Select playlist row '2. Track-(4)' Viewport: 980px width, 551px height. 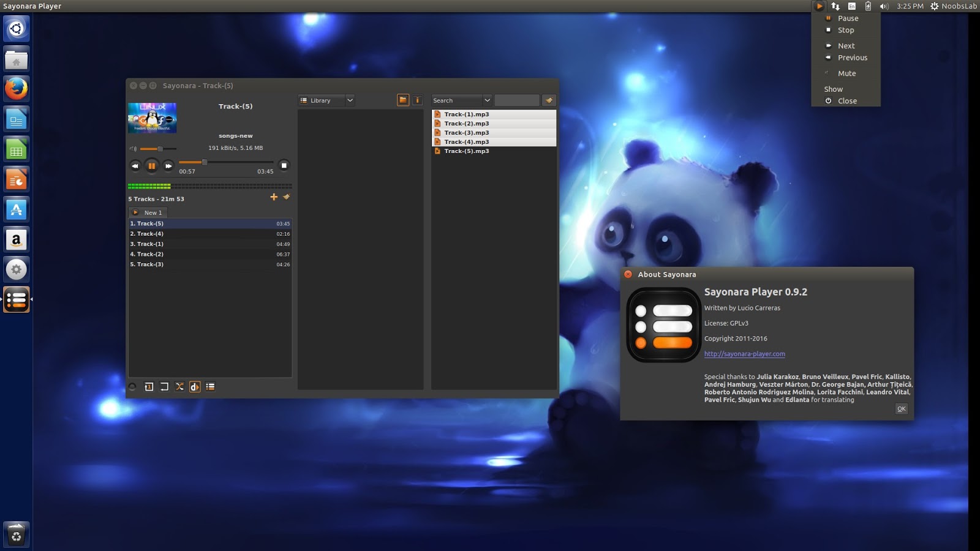[210, 234]
